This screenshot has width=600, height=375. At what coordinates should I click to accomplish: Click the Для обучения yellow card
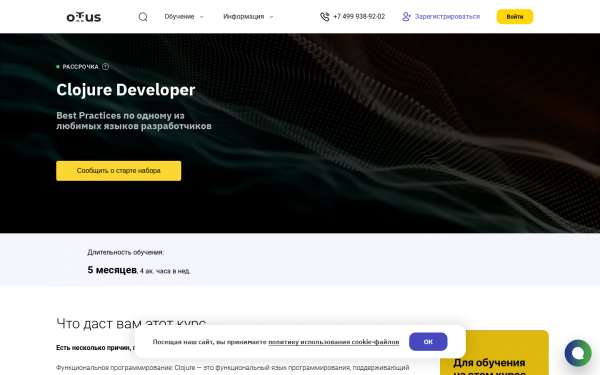tap(494, 353)
